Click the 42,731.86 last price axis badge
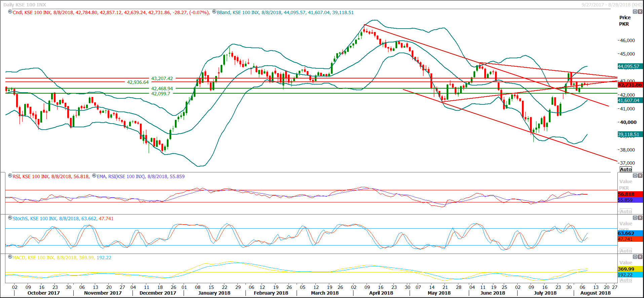Image resolution: width=644 pixels, height=298 pixels. [x=630, y=85]
